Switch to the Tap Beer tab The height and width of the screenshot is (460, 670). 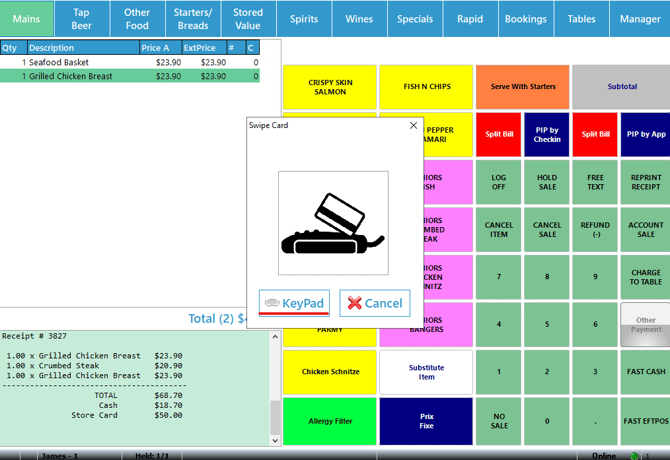[x=82, y=19]
